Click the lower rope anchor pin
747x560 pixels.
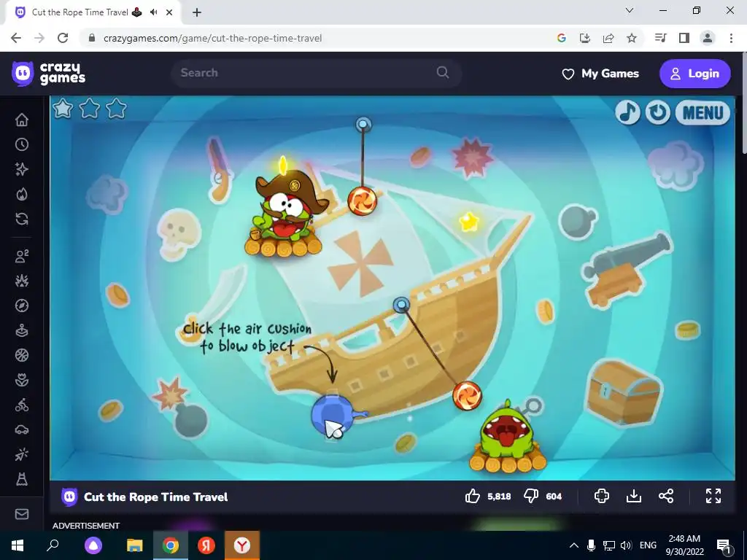pyautogui.click(x=402, y=304)
